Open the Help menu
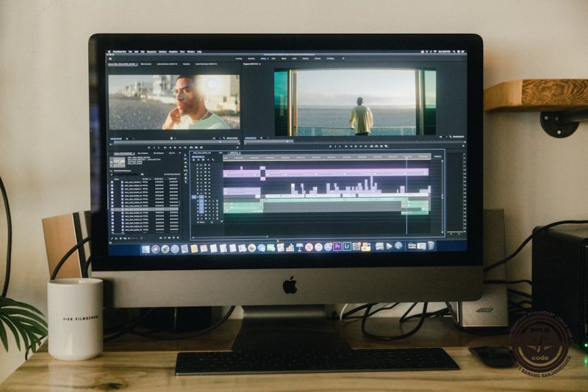588x392 pixels. [x=199, y=51]
